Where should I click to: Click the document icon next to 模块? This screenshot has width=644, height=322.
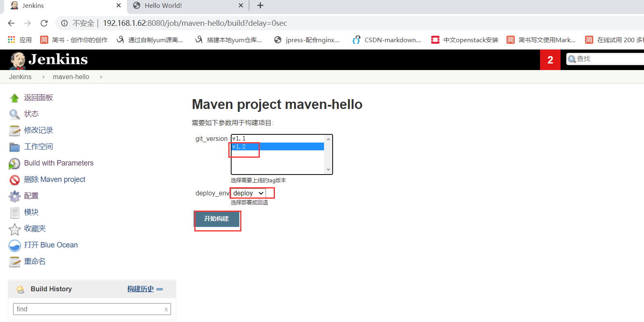click(14, 213)
